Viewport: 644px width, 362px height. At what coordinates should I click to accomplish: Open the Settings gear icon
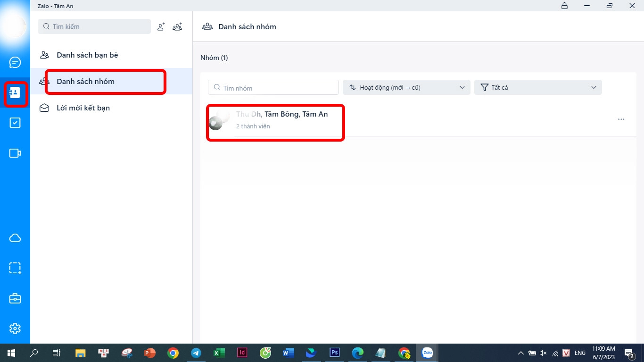15,328
